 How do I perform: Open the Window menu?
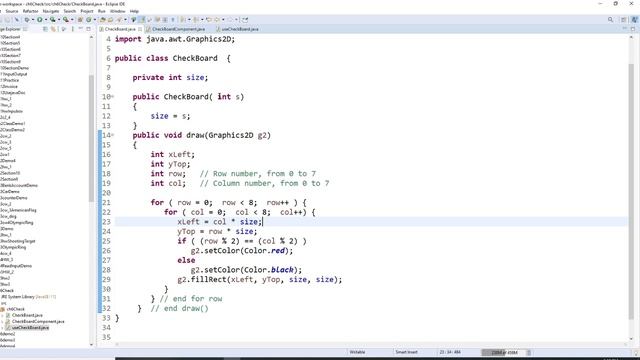118,11
